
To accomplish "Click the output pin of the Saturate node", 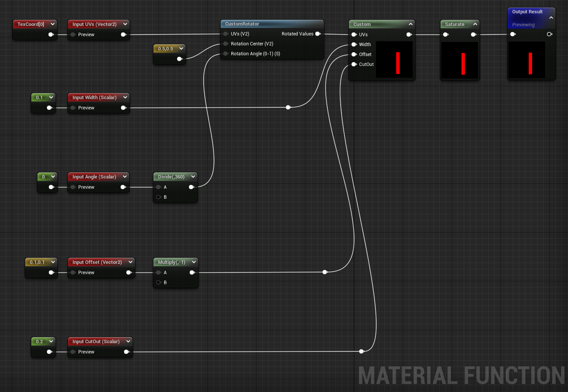I will pos(473,34).
